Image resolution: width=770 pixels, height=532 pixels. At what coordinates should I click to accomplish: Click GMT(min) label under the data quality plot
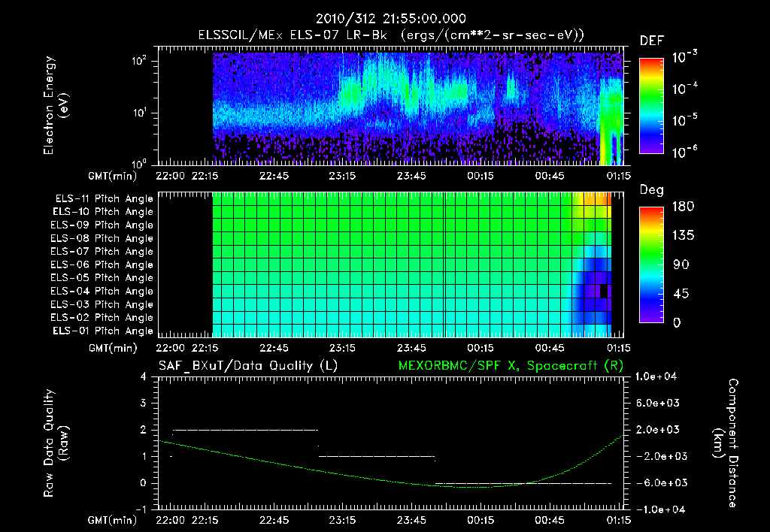pyautogui.click(x=113, y=520)
